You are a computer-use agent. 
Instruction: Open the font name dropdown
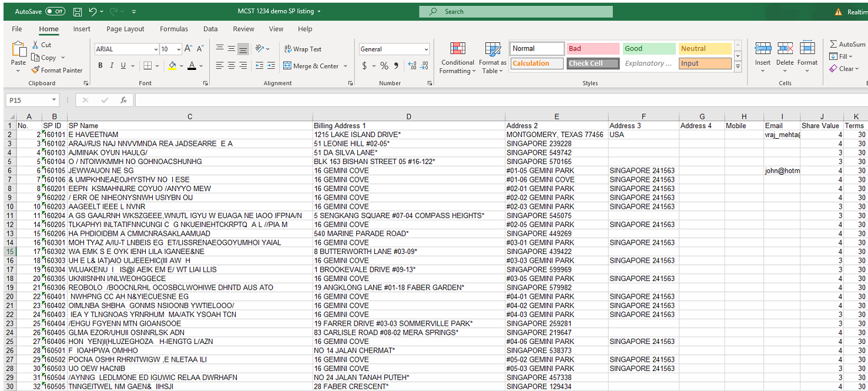pyautogui.click(x=156, y=49)
